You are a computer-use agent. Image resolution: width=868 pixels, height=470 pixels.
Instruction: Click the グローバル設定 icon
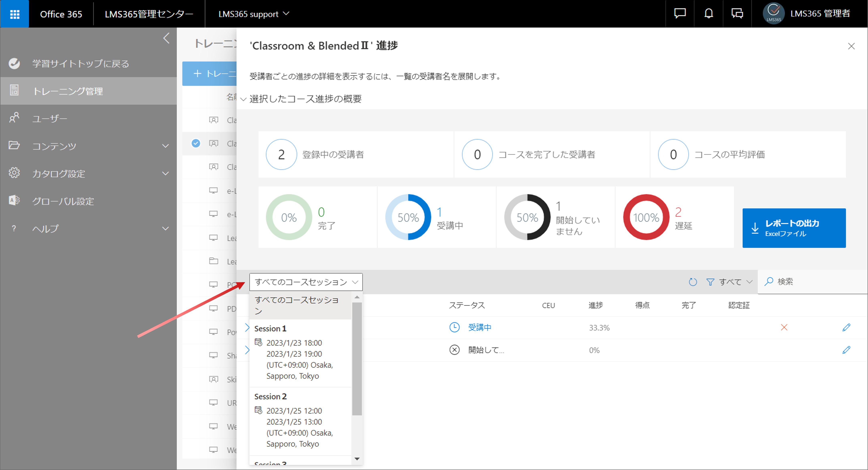tap(14, 200)
